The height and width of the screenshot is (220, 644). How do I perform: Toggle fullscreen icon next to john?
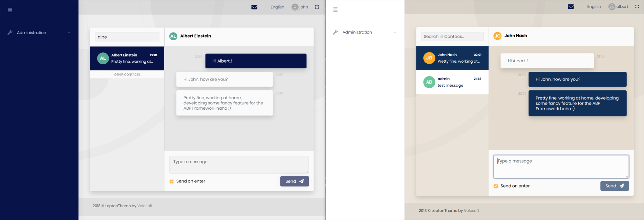317,7
